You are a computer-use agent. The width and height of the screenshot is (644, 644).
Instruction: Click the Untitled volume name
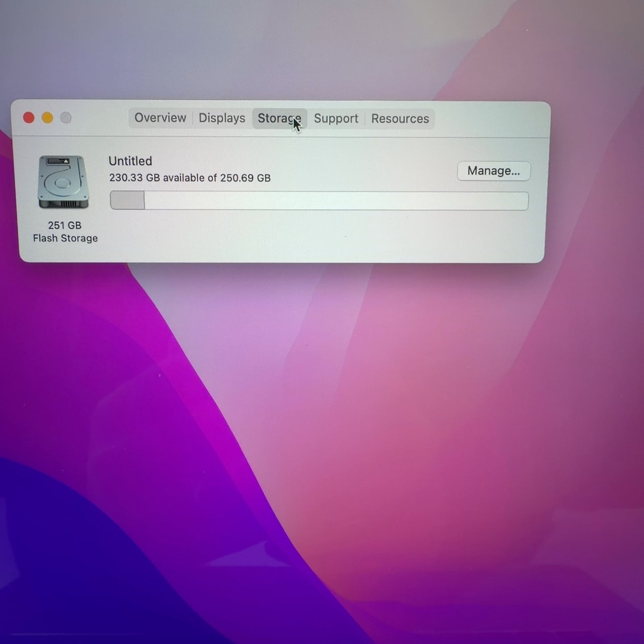coord(130,161)
